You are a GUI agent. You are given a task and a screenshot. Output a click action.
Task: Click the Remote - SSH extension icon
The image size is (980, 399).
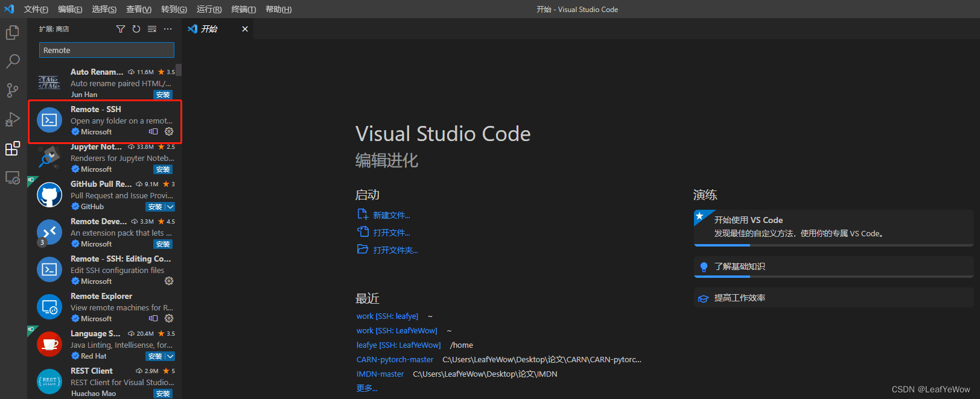click(x=49, y=120)
